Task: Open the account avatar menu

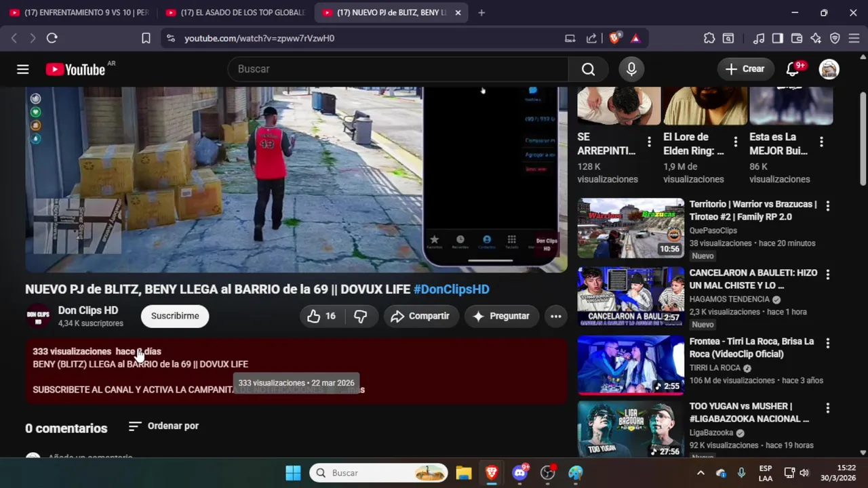Action: click(x=829, y=69)
